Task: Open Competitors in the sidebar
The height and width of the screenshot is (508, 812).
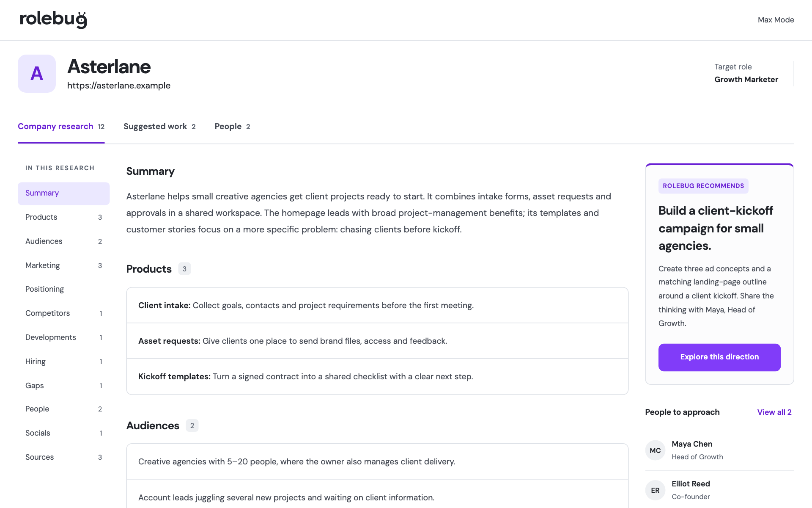Action: point(64,313)
